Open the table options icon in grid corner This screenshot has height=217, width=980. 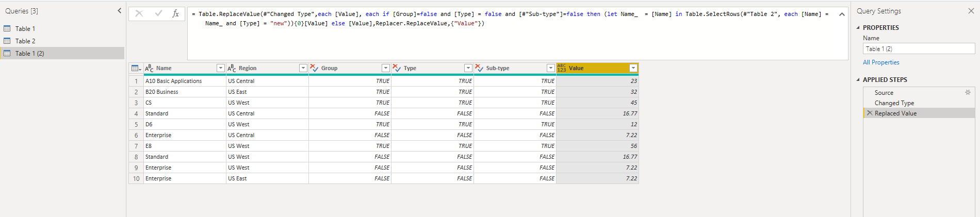136,68
